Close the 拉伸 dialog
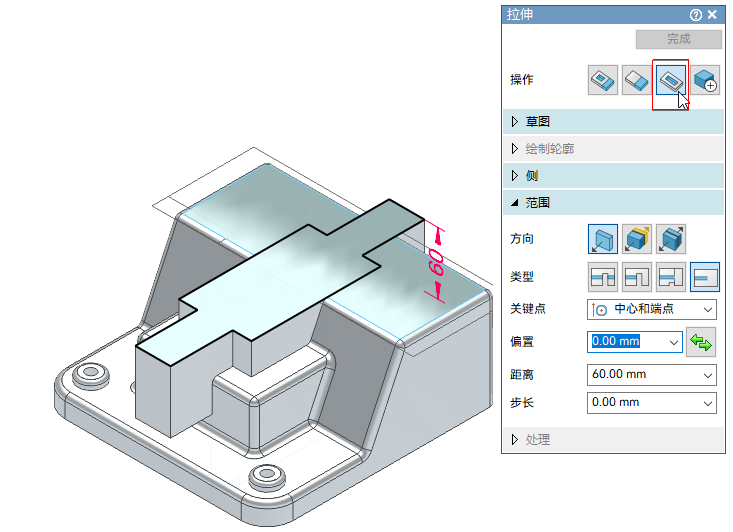Viewport: 733px width, 532px height. pyautogui.click(x=712, y=15)
